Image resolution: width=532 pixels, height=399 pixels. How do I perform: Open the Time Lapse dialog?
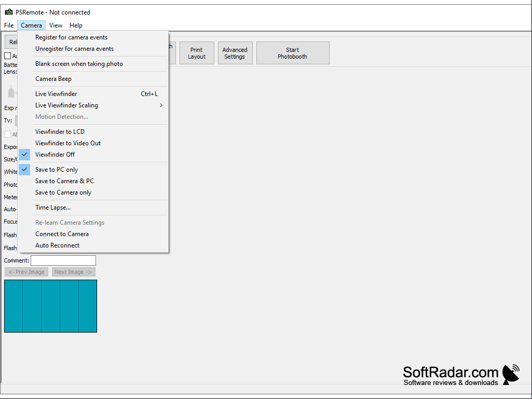click(93, 208)
